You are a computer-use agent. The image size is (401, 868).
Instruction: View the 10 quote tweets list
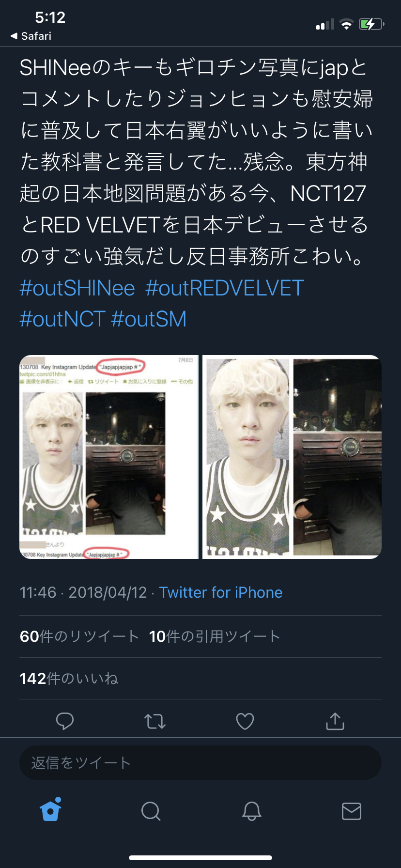(215, 636)
